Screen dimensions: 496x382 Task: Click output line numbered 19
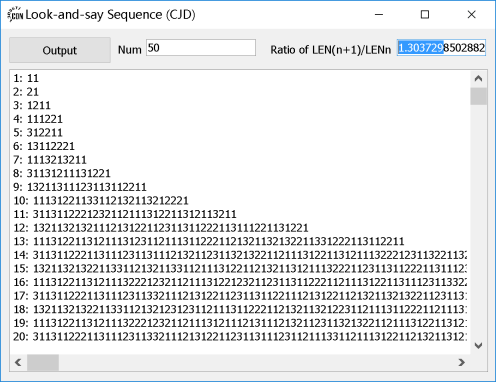[240, 323]
